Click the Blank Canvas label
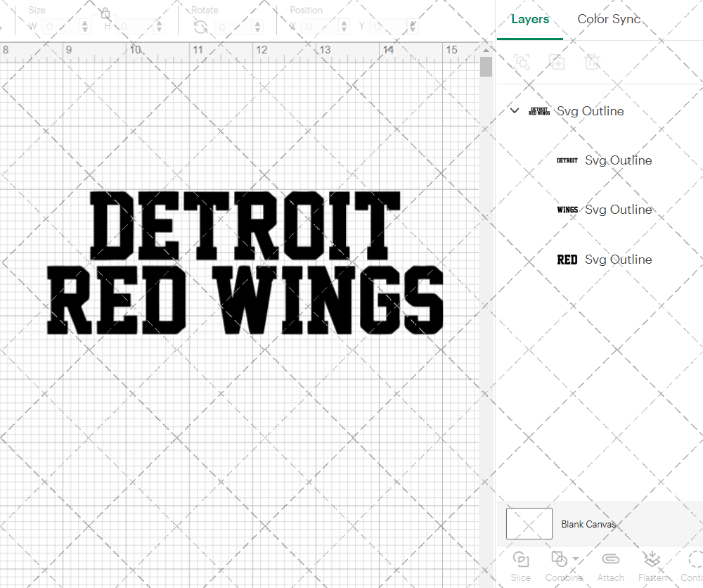 click(588, 524)
